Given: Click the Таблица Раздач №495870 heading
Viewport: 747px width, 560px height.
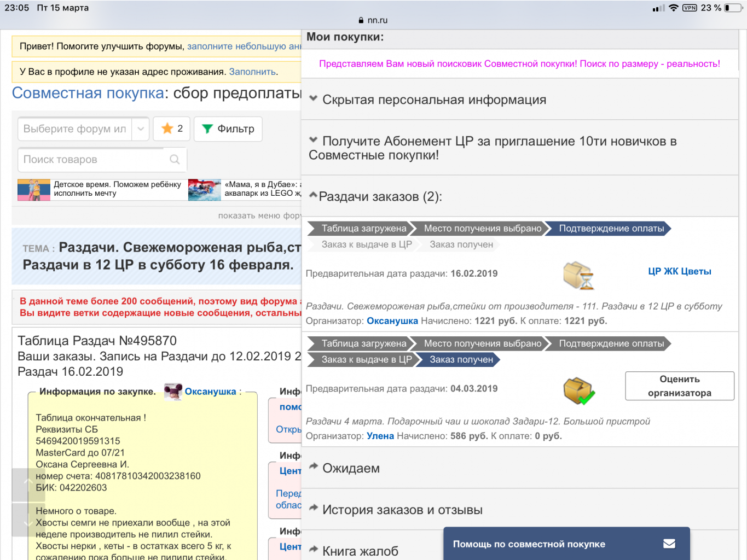Looking at the screenshot, I should (x=97, y=341).
